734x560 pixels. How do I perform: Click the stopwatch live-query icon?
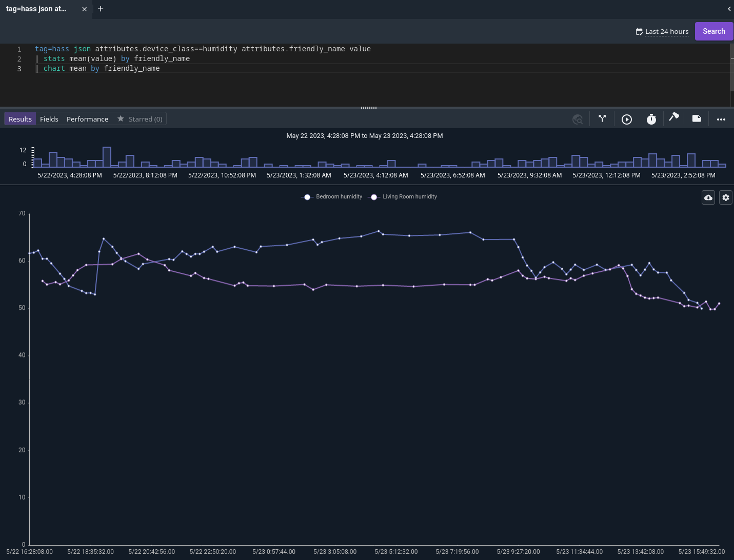[x=651, y=119]
